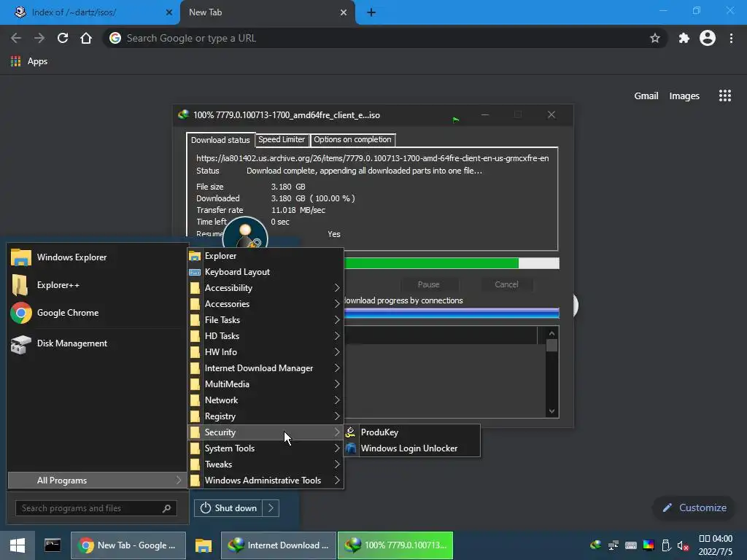
Task: Launch Explorer++ from start menu
Action: coord(98,285)
